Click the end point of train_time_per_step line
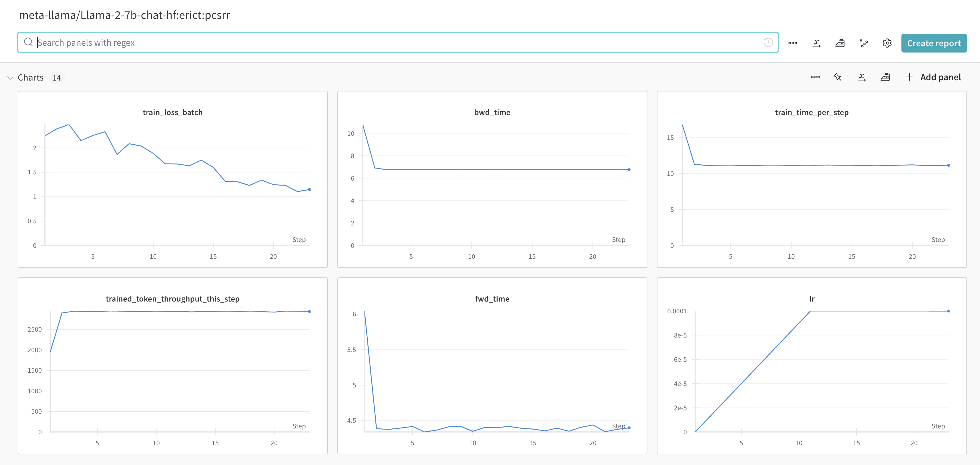 coord(948,165)
